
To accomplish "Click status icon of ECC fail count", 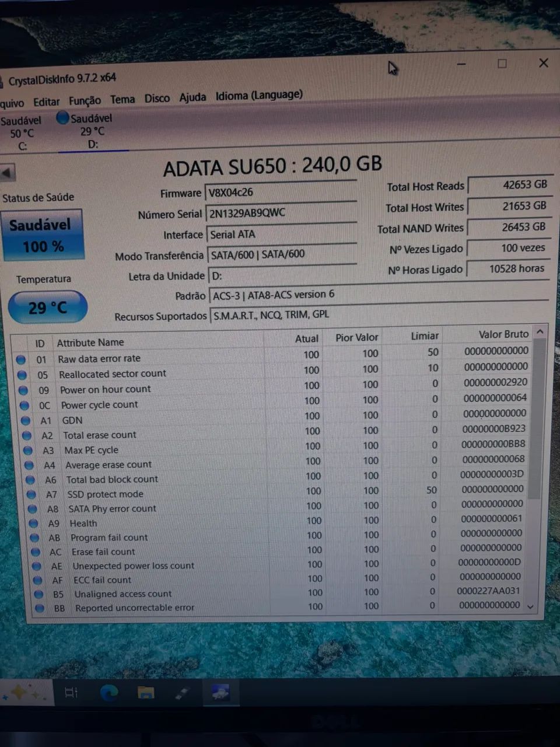I will (x=38, y=580).
